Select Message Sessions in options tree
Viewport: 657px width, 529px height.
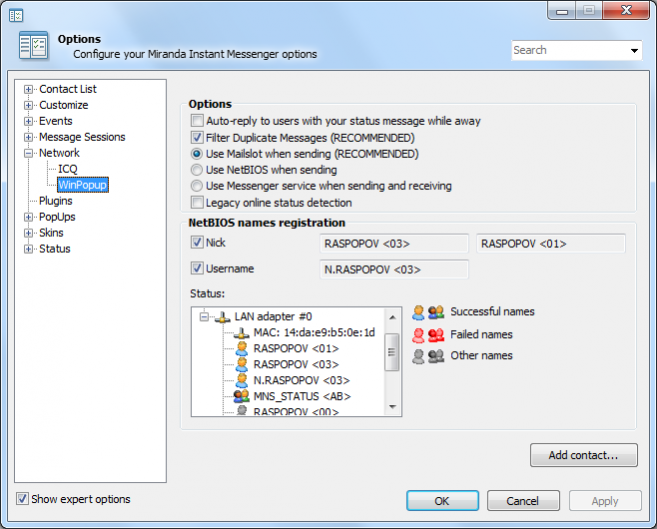pos(82,137)
